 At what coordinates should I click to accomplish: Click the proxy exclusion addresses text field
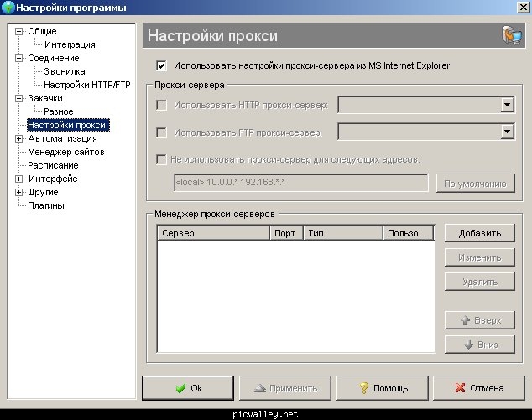tap(301, 183)
